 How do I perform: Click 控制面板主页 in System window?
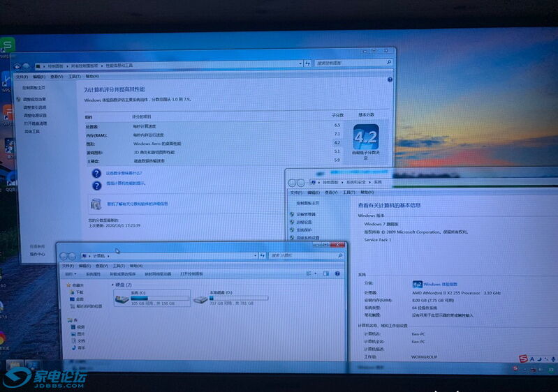[x=308, y=203]
